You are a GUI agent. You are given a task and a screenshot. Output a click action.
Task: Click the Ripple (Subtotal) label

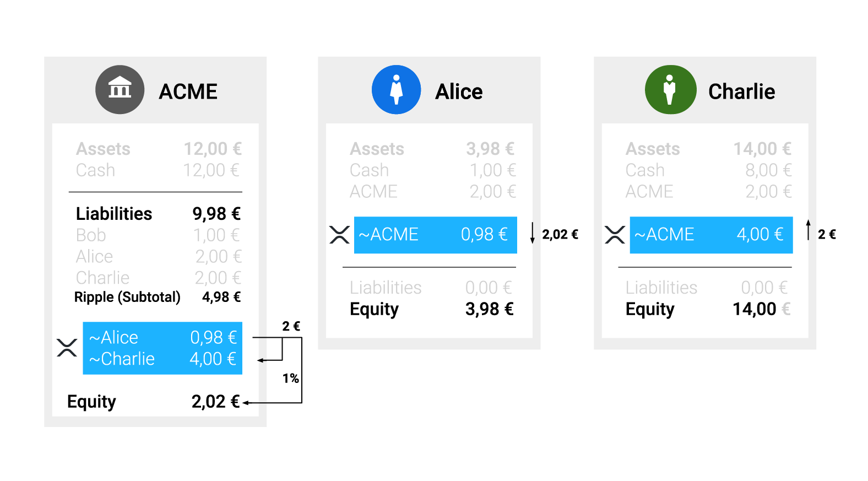click(127, 297)
